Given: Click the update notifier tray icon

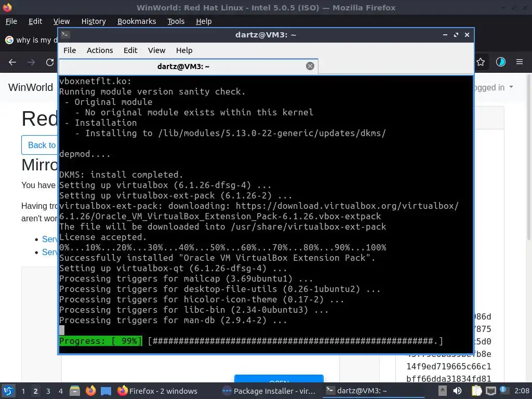Looking at the screenshot, I should (x=503, y=390).
